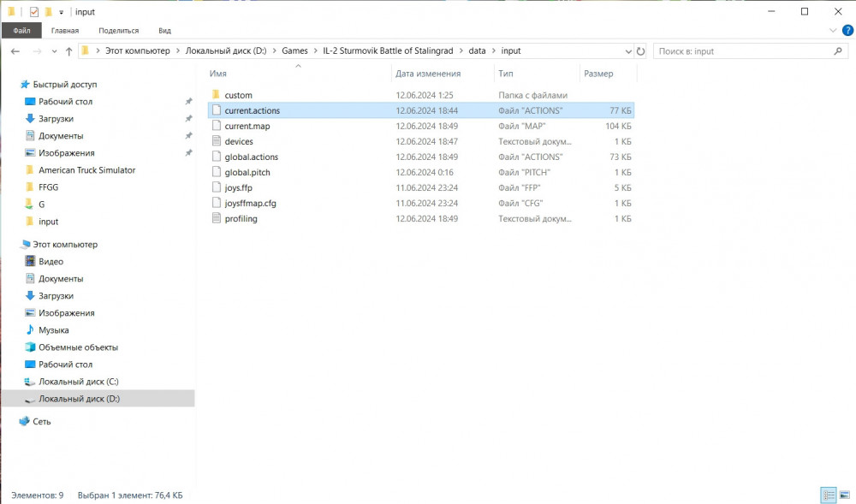Click the Properties icon in title bar

point(34,12)
